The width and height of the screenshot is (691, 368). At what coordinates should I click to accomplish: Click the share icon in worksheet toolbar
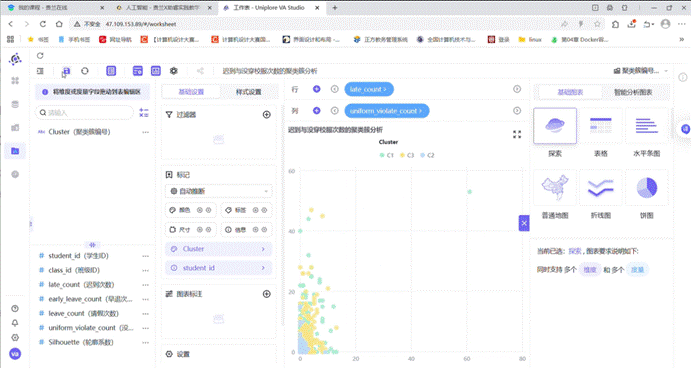point(200,71)
